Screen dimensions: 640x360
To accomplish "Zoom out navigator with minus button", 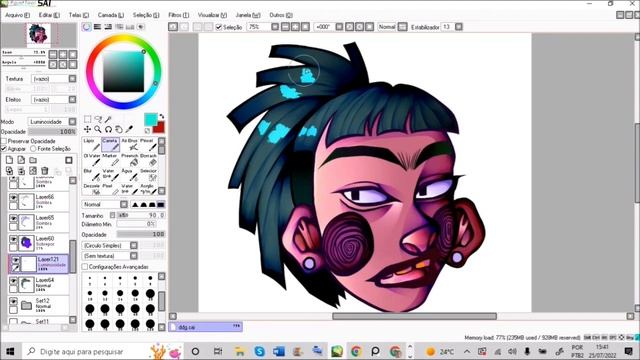I will point(53,54).
